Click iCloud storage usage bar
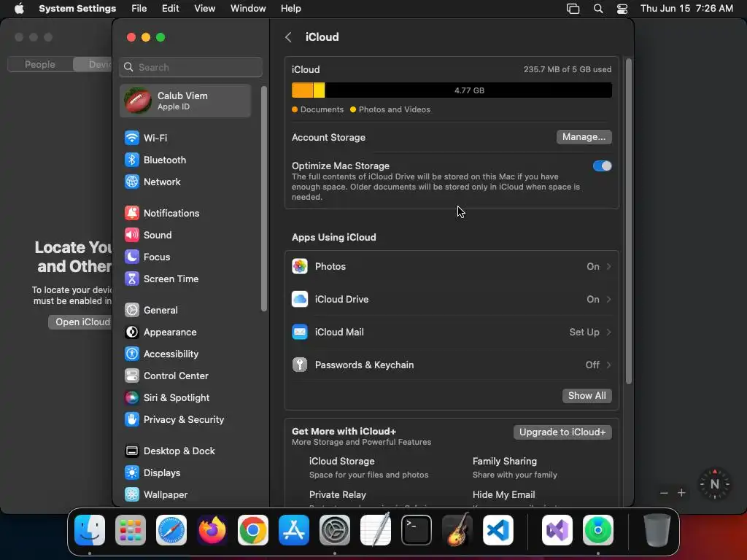This screenshot has width=747, height=560. point(452,90)
